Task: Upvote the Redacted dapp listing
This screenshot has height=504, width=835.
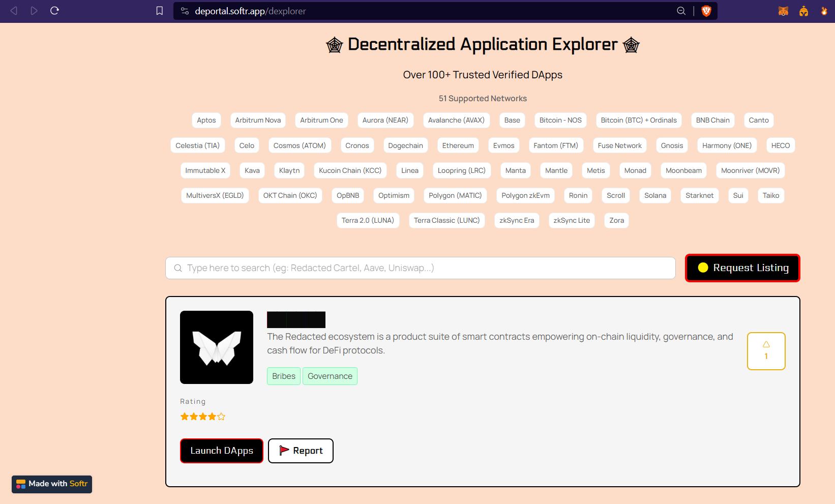Action: point(766,351)
